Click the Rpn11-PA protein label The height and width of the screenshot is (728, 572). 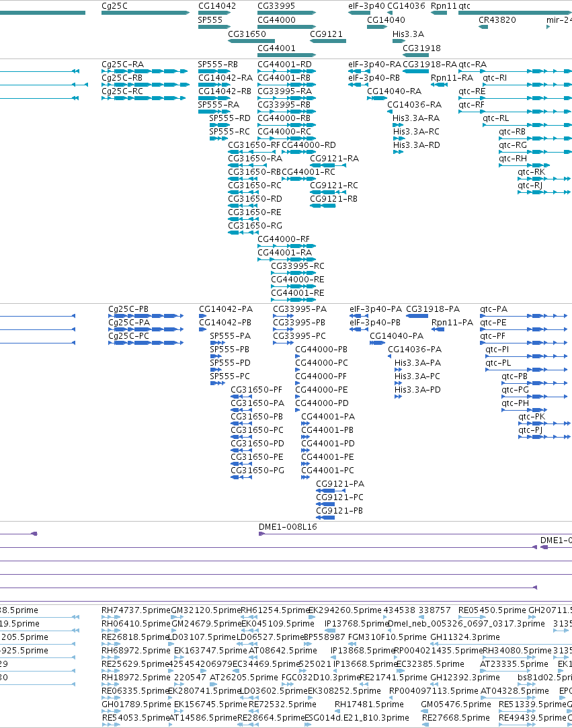click(452, 322)
